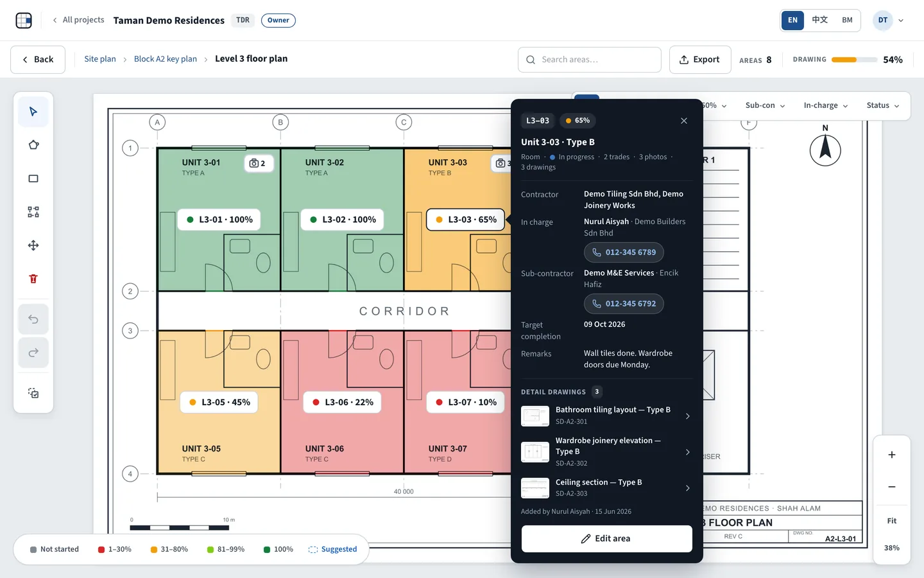924x578 pixels.
Task: Toggle the 81–99% legend item
Action: click(x=226, y=550)
